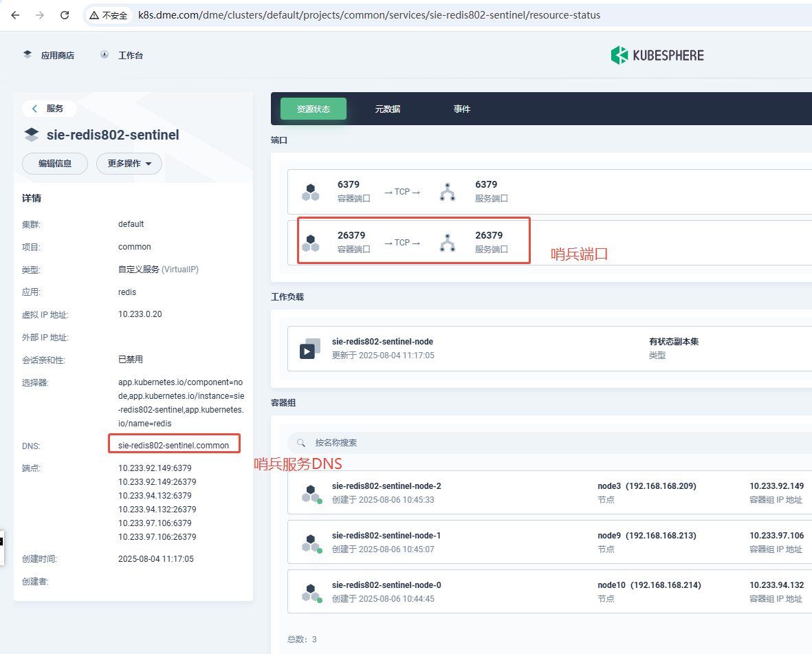The width and height of the screenshot is (812, 654).
Task: Switch to the 事件 tab
Action: coord(461,109)
